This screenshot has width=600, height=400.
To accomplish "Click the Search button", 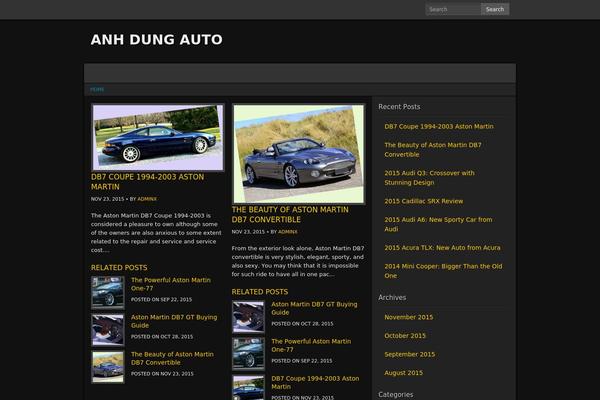I will point(495,9).
